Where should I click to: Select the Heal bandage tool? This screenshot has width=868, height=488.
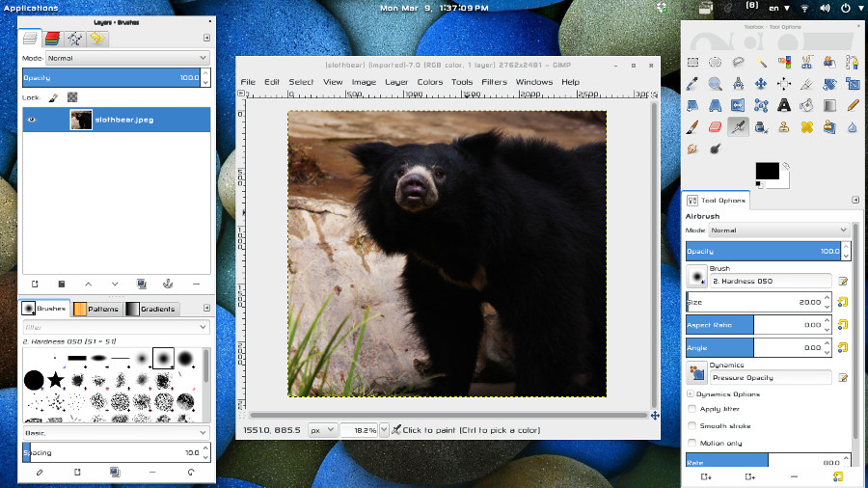(806, 127)
